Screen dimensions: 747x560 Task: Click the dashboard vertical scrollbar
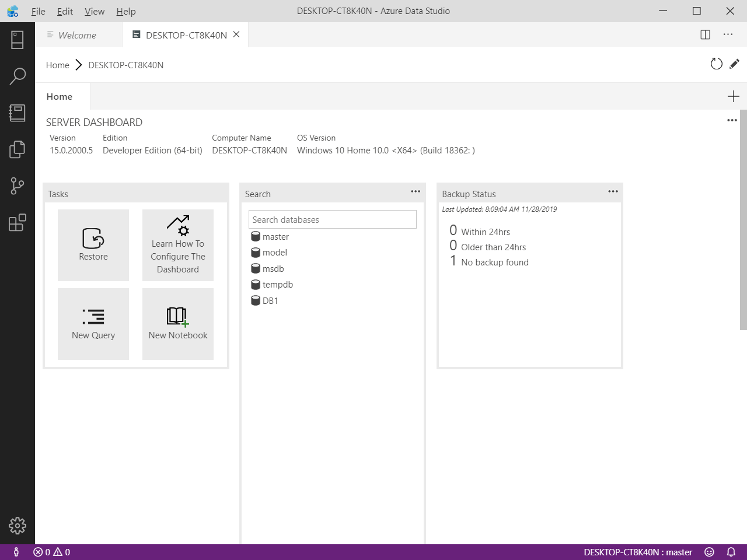click(x=743, y=220)
